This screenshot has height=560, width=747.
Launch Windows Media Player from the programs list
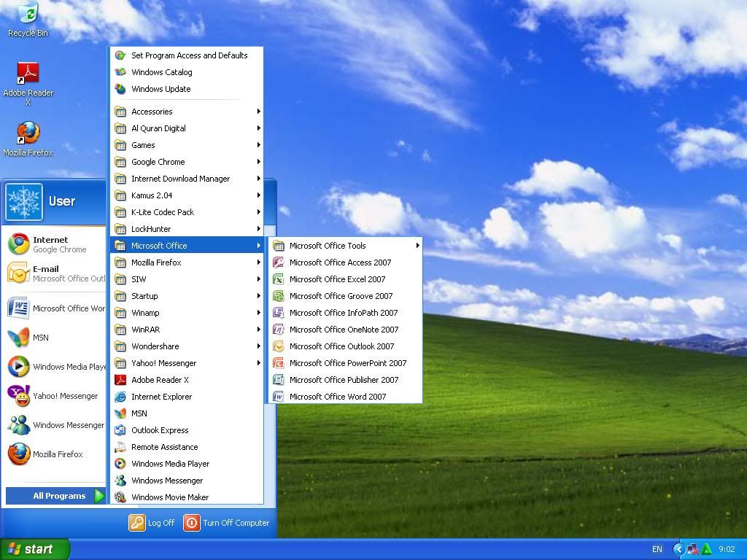tap(187, 463)
